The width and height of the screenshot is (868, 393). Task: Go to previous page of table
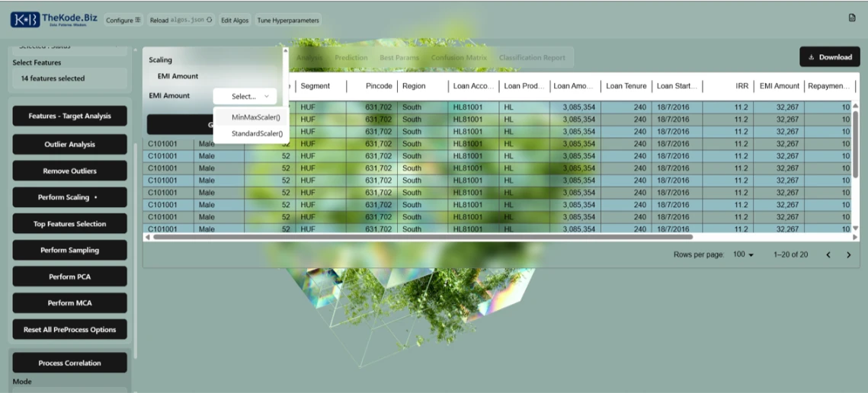point(828,255)
